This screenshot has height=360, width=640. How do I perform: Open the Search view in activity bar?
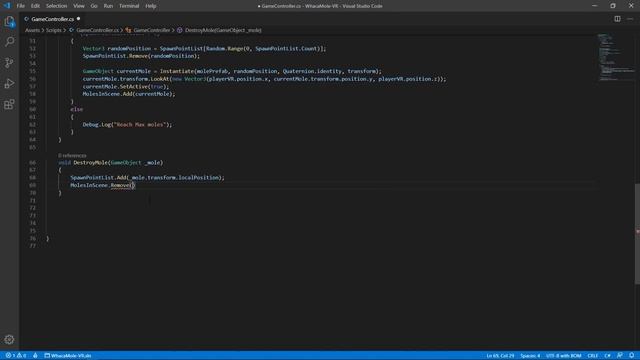pos(9,42)
